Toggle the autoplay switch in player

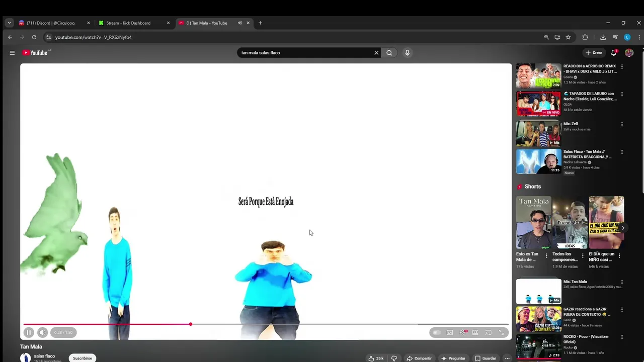coord(437,332)
